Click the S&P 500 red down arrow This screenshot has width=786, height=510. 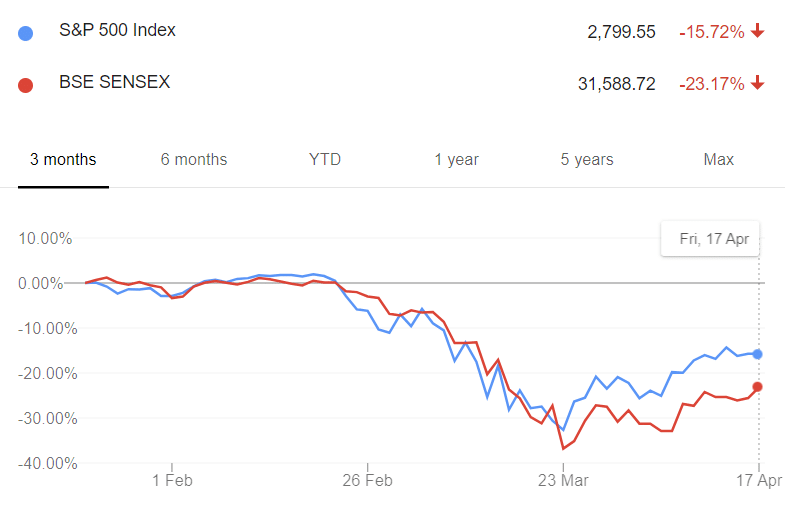pos(757,31)
